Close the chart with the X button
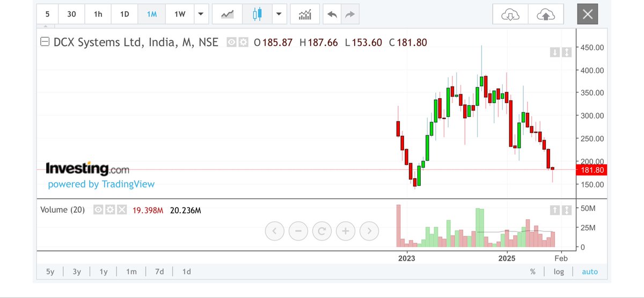644x298 pixels. point(588,14)
